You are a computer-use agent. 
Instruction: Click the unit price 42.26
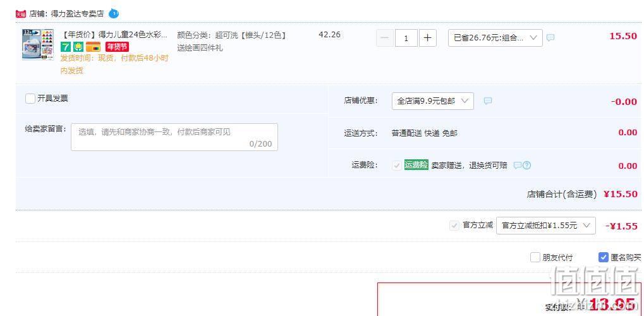(329, 35)
